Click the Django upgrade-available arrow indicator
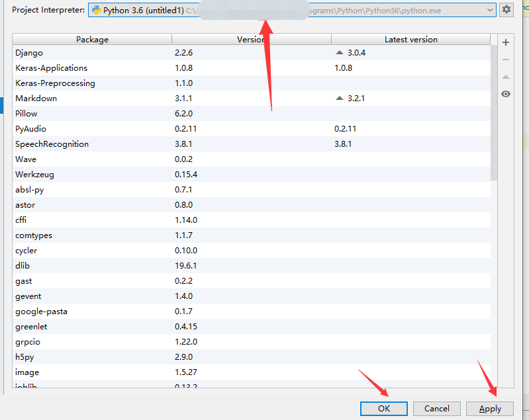The image size is (529, 420). [x=340, y=53]
